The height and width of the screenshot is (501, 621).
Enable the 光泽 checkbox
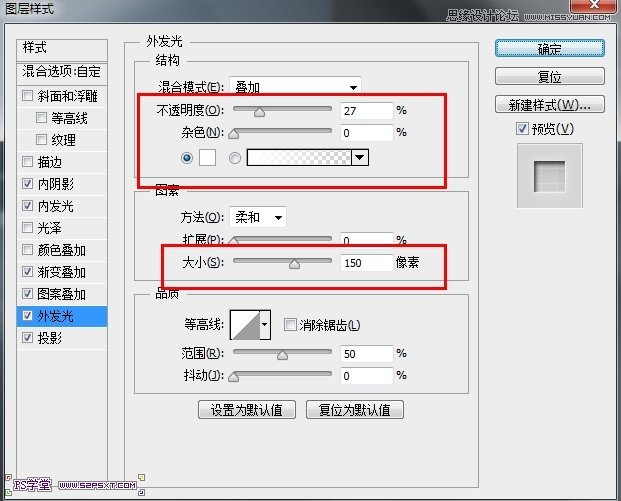point(27,228)
